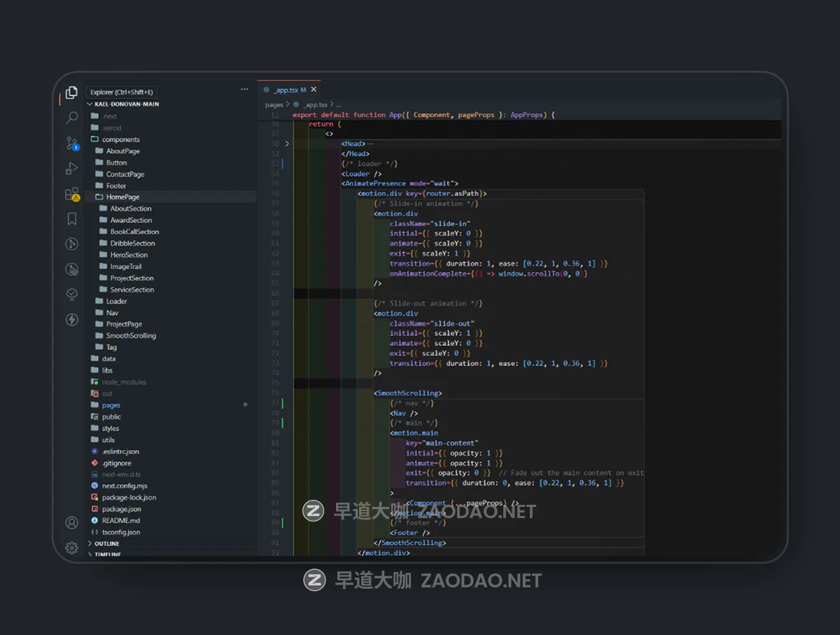Click the Bookmarks icon in activity bar
Image resolution: width=840 pixels, height=635 pixels.
[71, 219]
